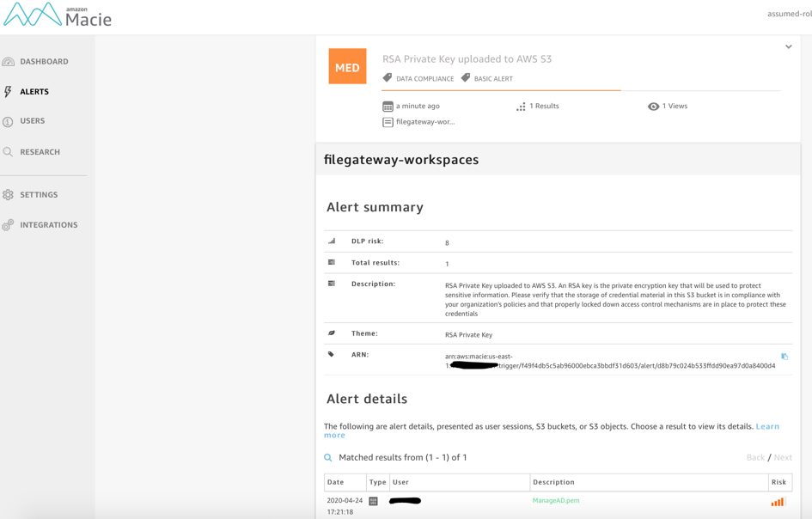The width and height of the screenshot is (812, 519).
Task: Click the ARN value text
Action: (x=610, y=361)
